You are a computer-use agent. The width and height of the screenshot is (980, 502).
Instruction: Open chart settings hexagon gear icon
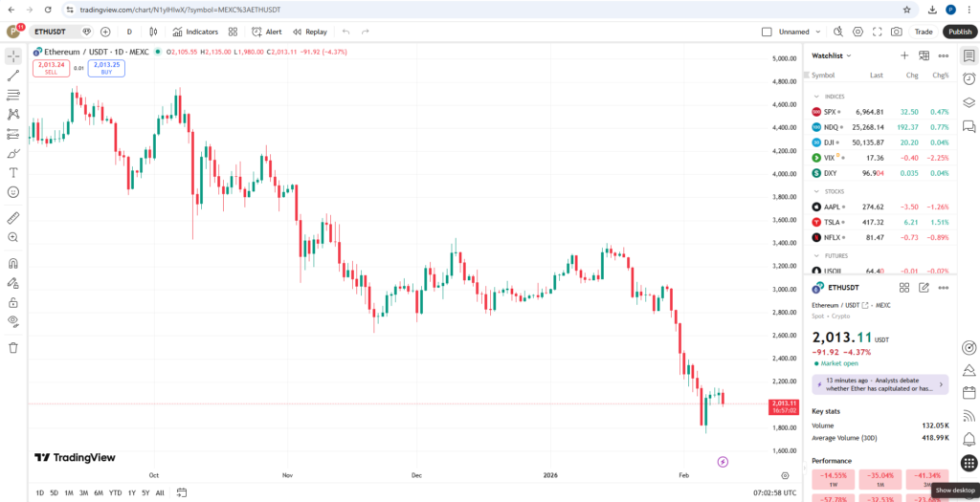click(x=857, y=32)
